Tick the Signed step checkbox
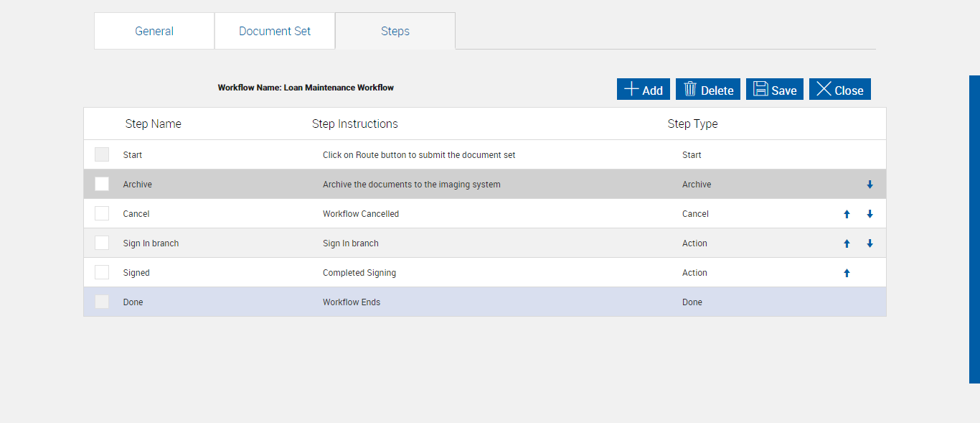The width and height of the screenshot is (980, 423). tap(102, 272)
